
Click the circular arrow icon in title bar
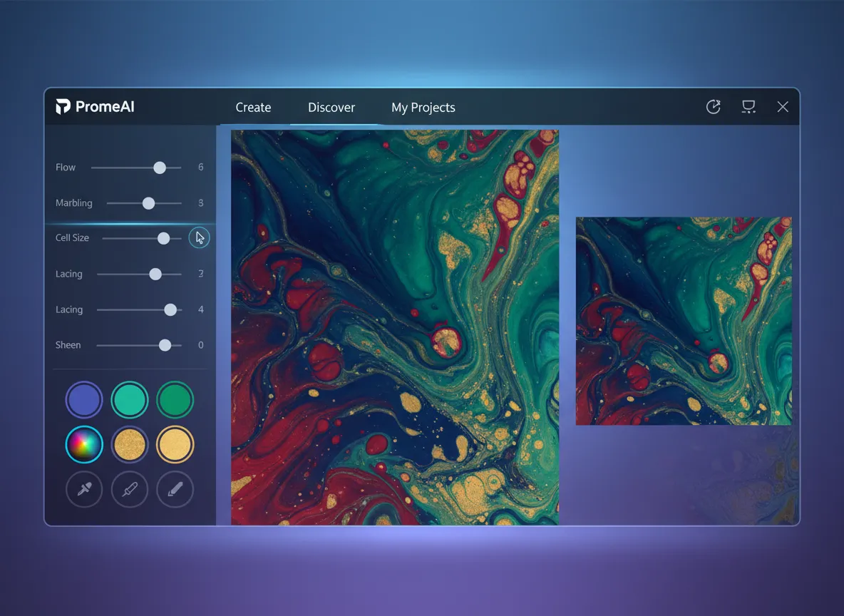[x=713, y=107]
